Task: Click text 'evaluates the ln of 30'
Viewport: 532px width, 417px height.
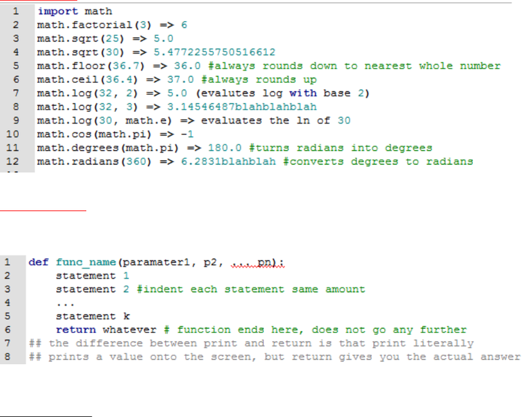Action: click(275, 121)
